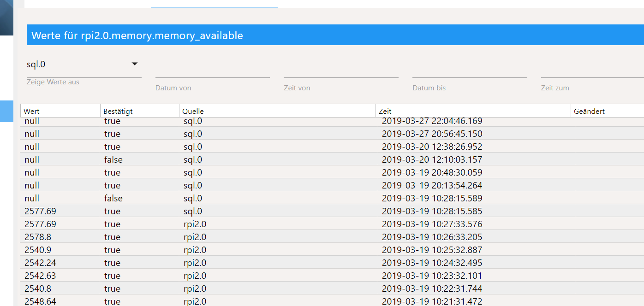Click timestamp 2019-03-19 10:28:15.589

[432, 199]
